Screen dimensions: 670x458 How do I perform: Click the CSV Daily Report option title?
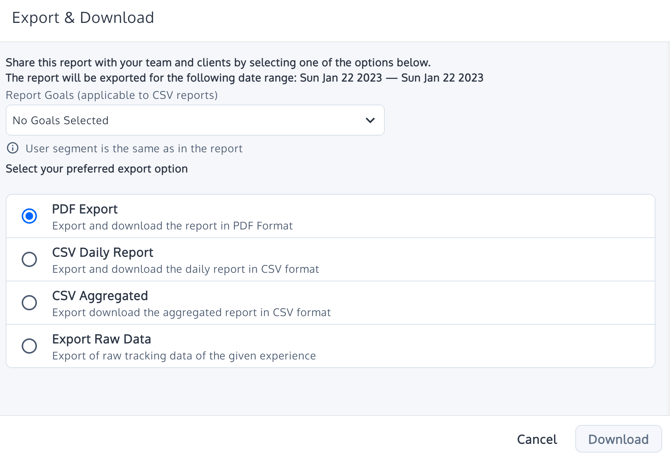coord(102,252)
